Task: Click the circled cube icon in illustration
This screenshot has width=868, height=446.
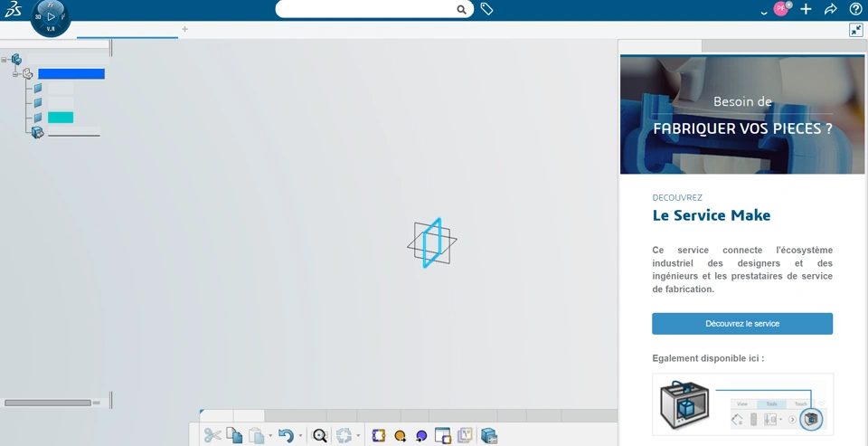Action: (812, 419)
